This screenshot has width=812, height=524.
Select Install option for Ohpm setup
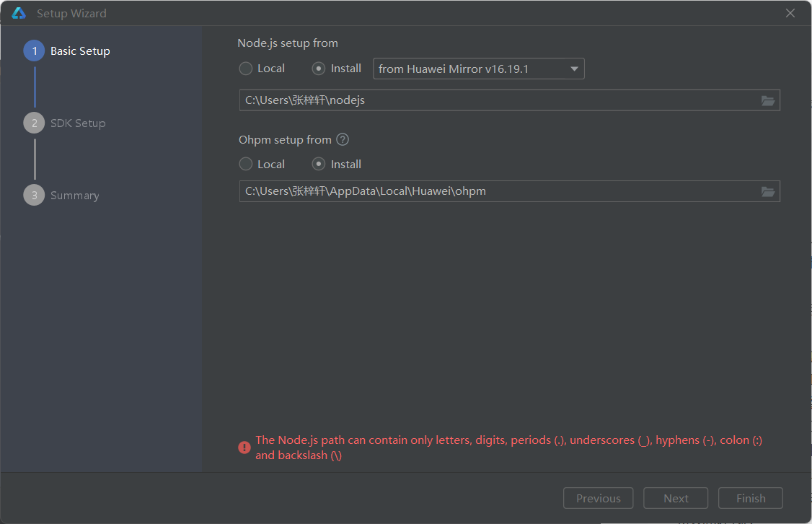[x=337, y=165]
